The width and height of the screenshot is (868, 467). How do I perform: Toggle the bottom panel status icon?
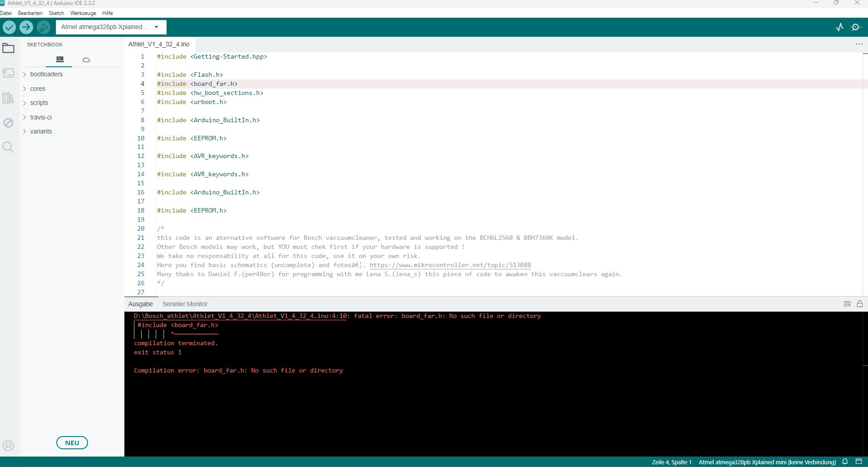[858, 462]
